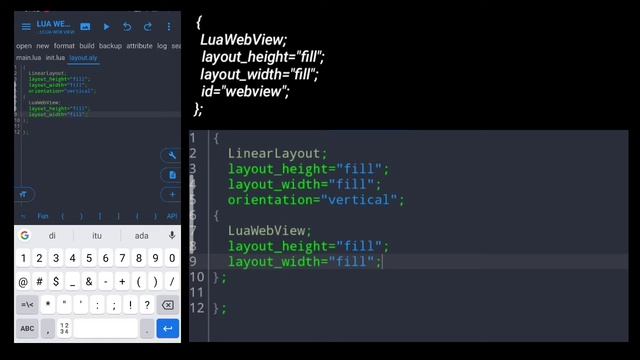Tap the forward slash key
The height and width of the screenshot is (360, 640).
click(172, 282)
